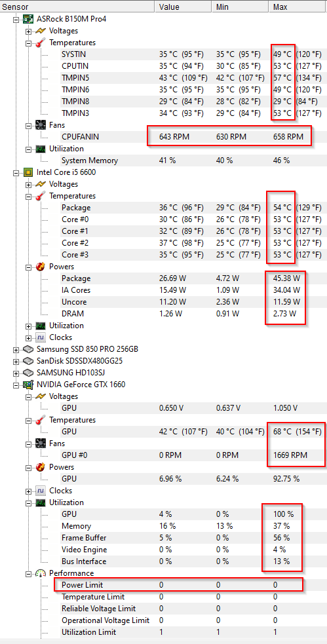
Task: Expand the GPU Clocks node
Action: click(28, 491)
